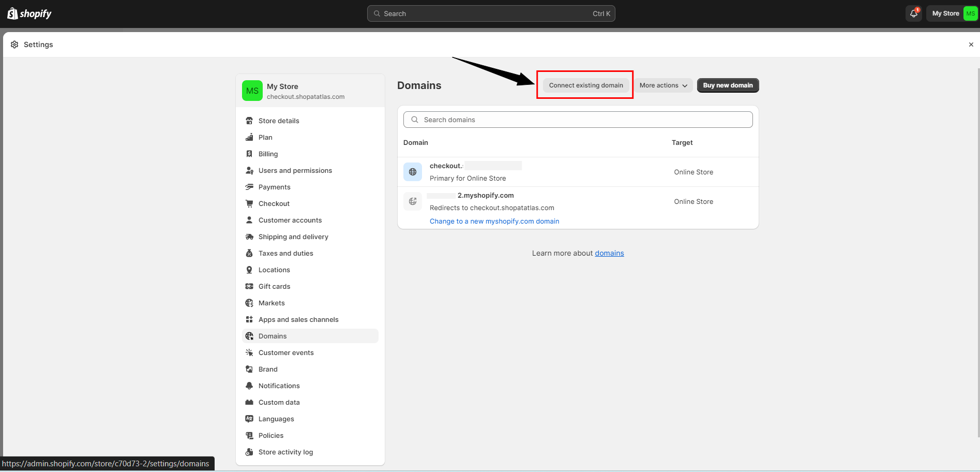980x472 pixels.
Task: Click the green MS store avatar
Action: pyautogui.click(x=252, y=91)
